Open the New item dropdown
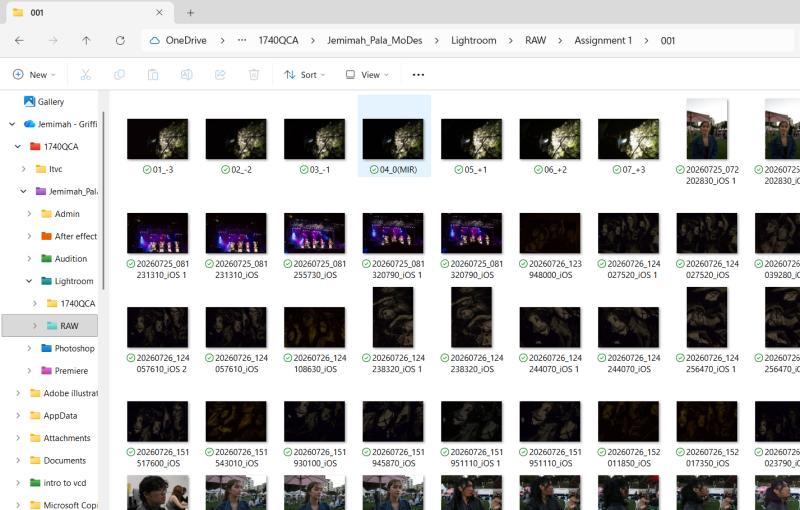Screen dimensions: 800x510 tap(34, 74)
